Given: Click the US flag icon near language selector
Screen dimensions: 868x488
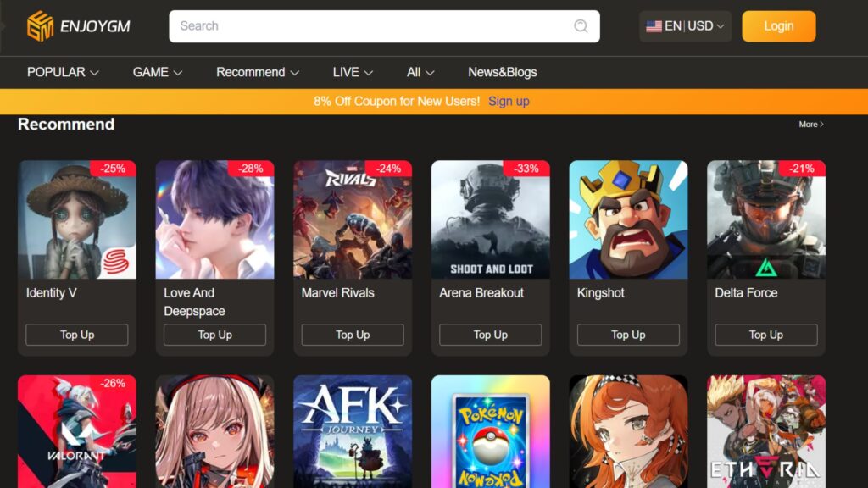Looking at the screenshot, I should tap(654, 25).
